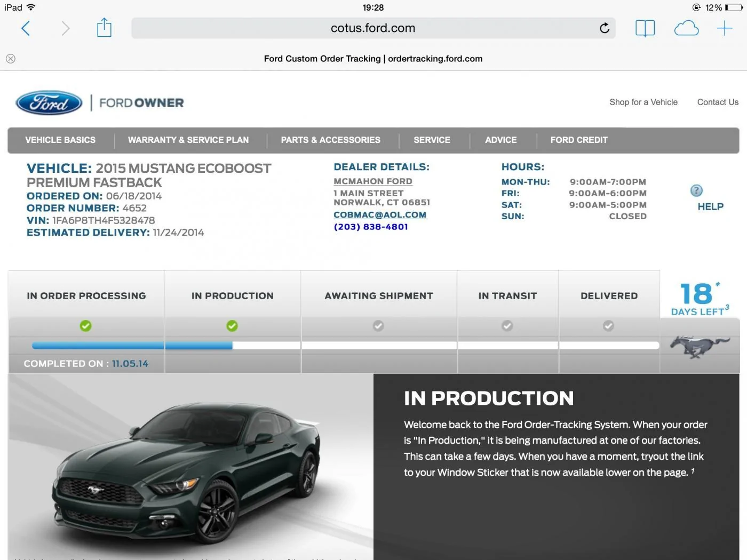This screenshot has width=747, height=560.
Task: Click the Completed On 11.05.14 text
Action: click(86, 364)
